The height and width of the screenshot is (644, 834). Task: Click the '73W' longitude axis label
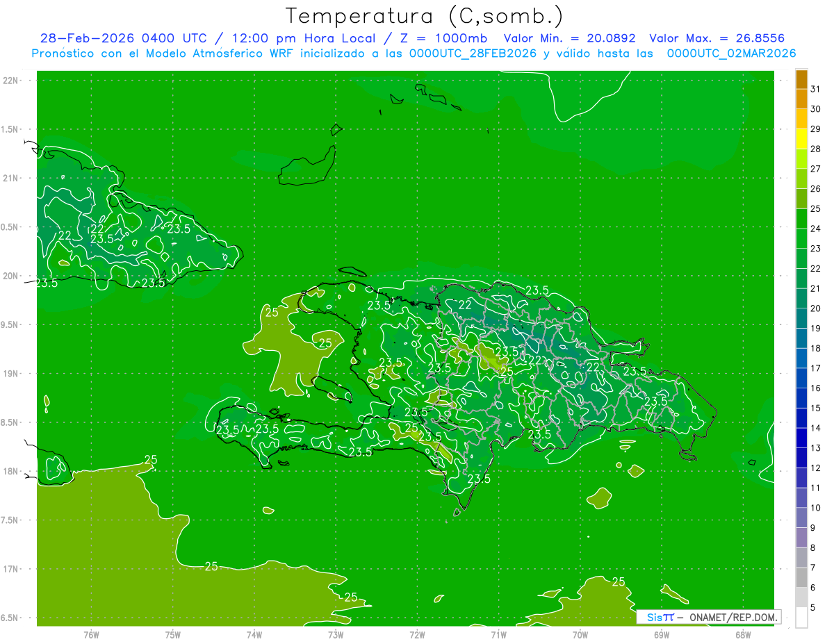pos(336,634)
